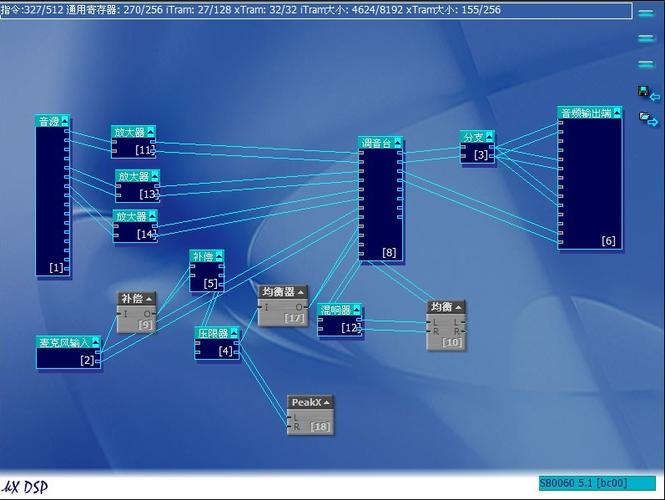
Task: Open triangle menu of PeakX module
Action: 327,402
